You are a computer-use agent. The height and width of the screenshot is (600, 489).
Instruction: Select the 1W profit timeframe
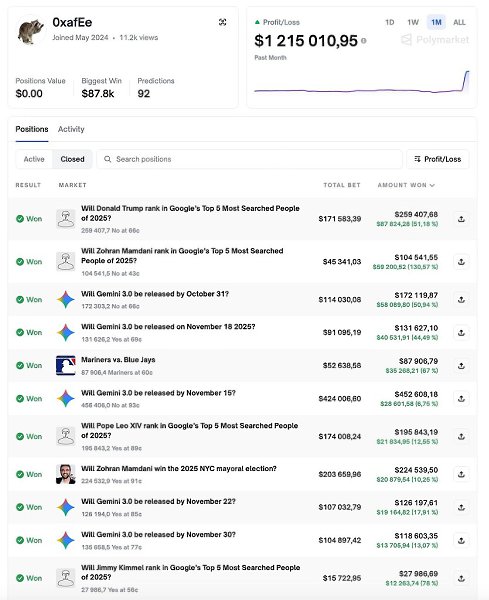tap(413, 22)
